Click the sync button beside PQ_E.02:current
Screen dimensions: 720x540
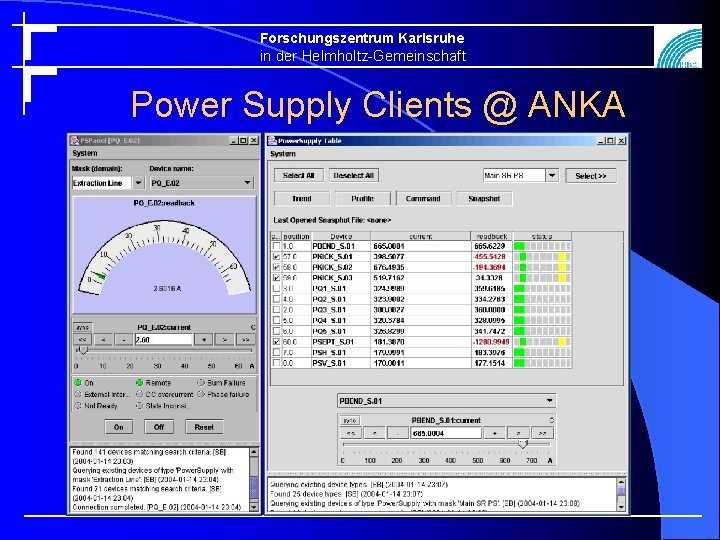pyautogui.click(x=83, y=327)
